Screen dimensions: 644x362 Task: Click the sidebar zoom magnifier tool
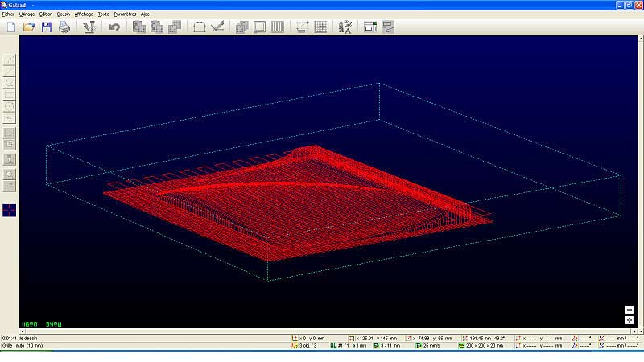coord(10,175)
